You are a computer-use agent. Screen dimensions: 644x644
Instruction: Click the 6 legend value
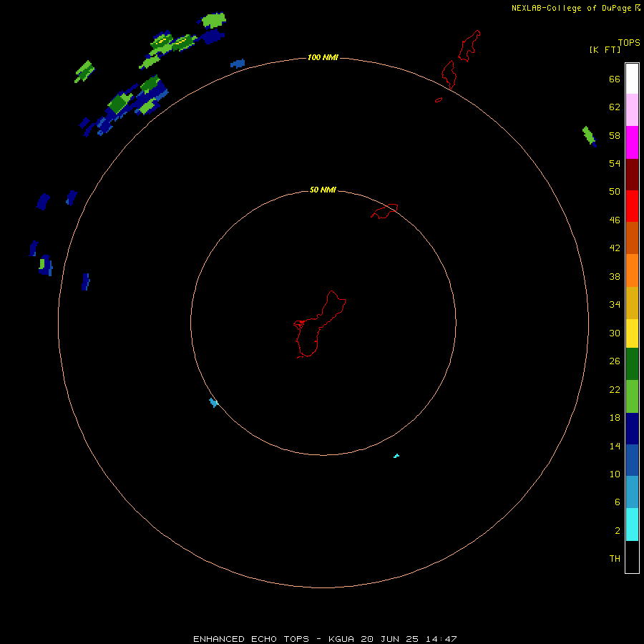pos(617,502)
